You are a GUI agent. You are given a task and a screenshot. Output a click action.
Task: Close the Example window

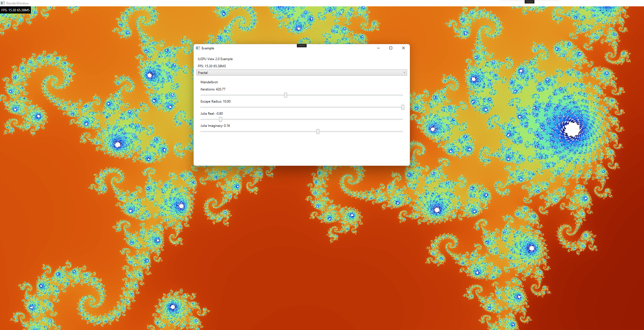pyautogui.click(x=403, y=48)
